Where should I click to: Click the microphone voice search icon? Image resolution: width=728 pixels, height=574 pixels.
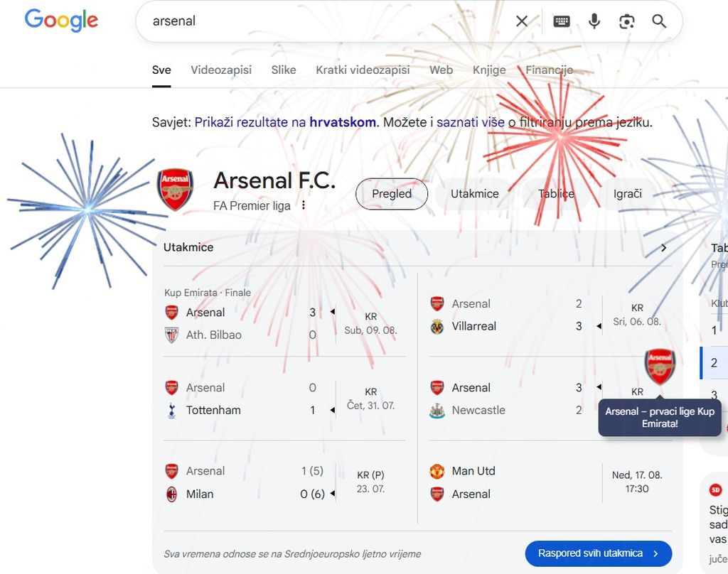(594, 21)
